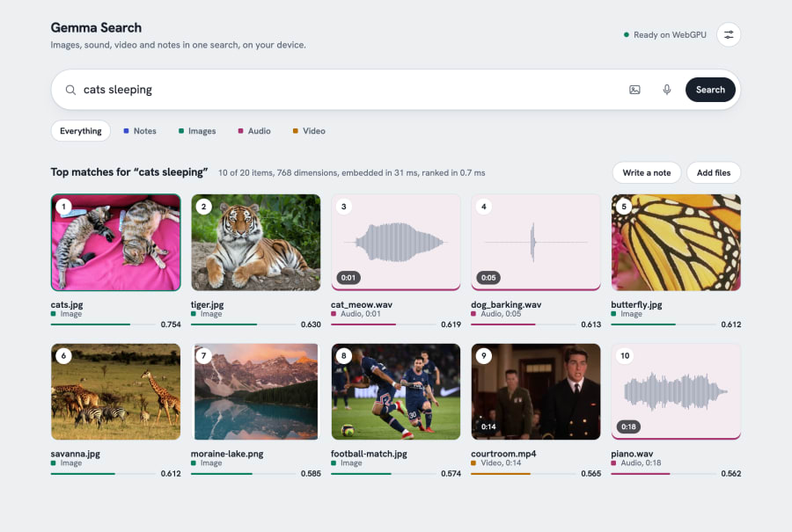Filter results by Video
Viewport: 792px width, 532px height.
[x=309, y=131]
